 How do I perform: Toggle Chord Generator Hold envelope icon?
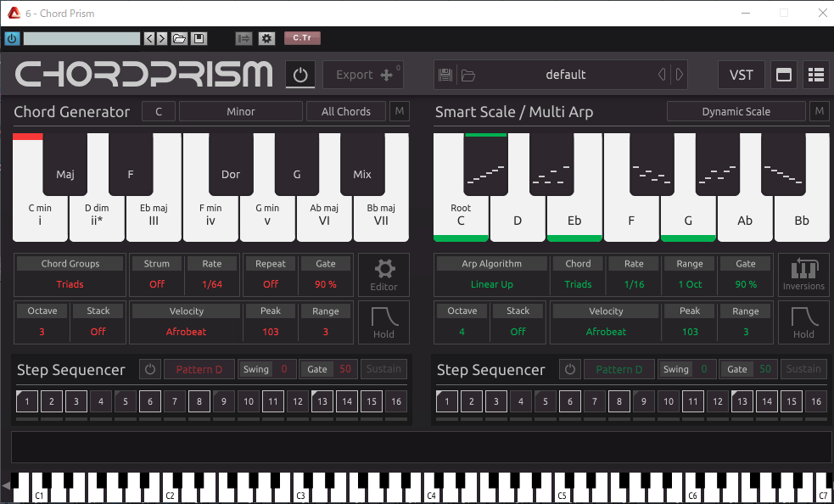tap(384, 322)
